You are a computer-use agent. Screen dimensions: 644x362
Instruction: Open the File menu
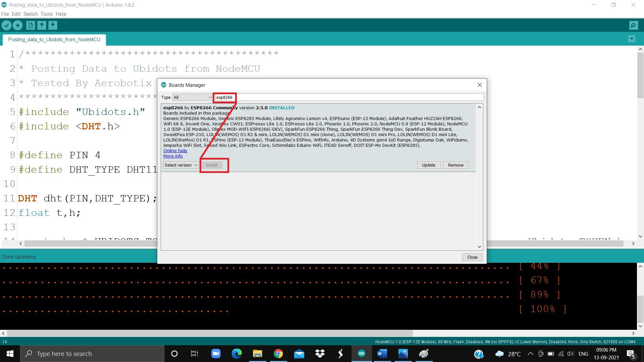pyautogui.click(x=5, y=14)
